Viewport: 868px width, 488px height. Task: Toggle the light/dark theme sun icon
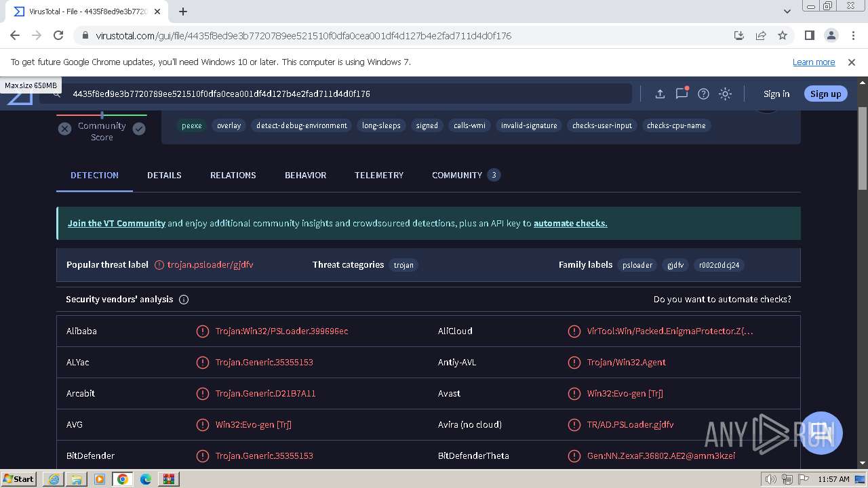(x=725, y=94)
